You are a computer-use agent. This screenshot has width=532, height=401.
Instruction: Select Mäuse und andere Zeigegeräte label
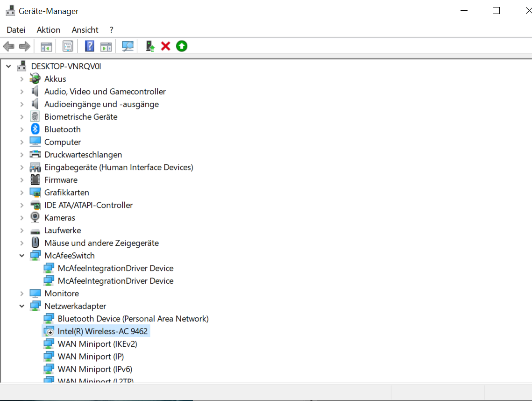(101, 243)
